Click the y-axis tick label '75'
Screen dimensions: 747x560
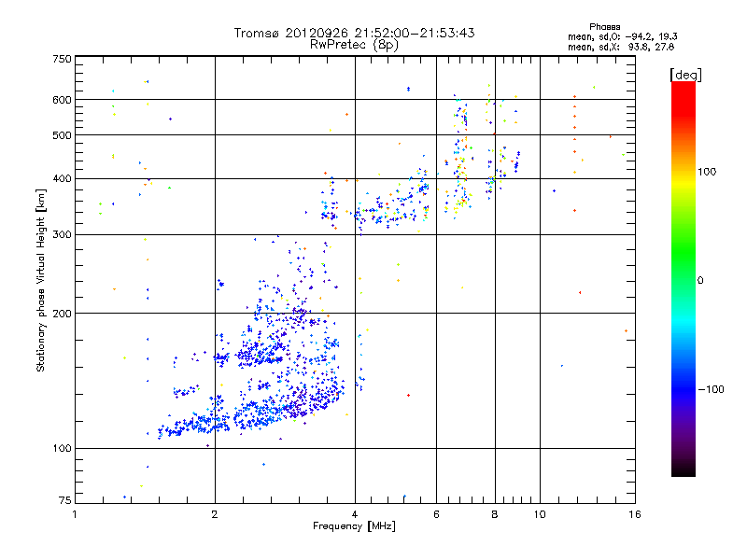(x=65, y=500)
